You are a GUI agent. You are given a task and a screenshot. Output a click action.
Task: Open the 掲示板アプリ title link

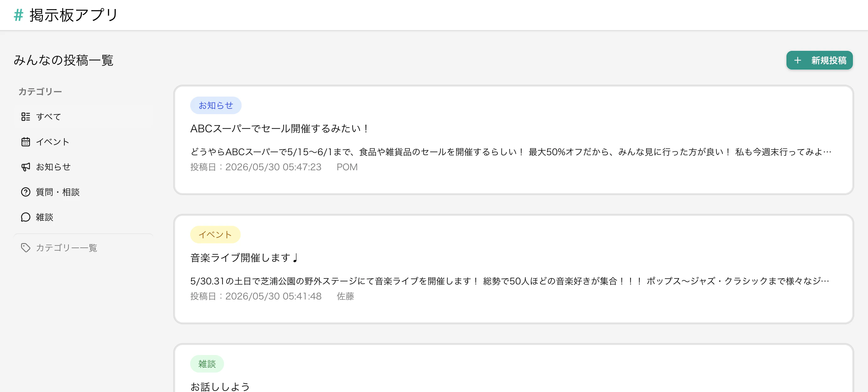tap(73, 15)
